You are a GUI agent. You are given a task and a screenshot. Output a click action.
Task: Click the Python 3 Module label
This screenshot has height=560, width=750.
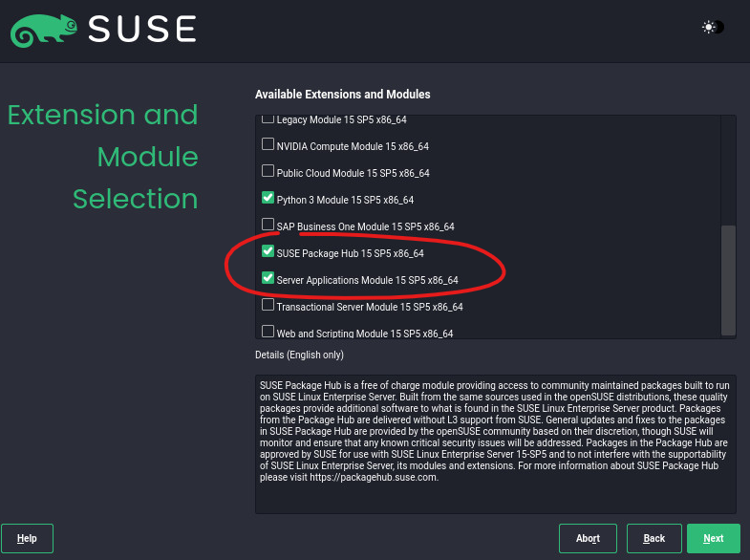tap(345, 200)
